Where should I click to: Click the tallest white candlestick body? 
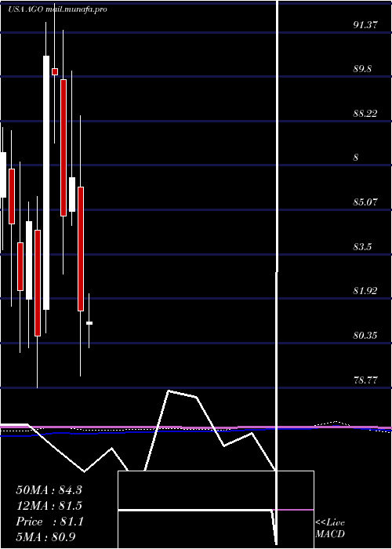[x=46, y=183]
